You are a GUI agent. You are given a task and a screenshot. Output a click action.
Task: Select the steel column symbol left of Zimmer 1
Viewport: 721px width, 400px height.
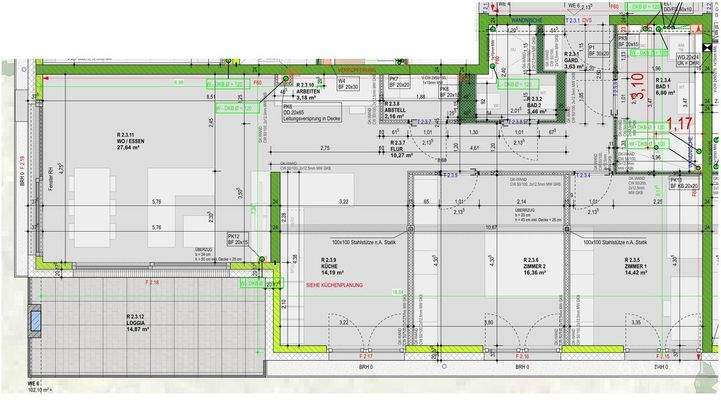567,229
